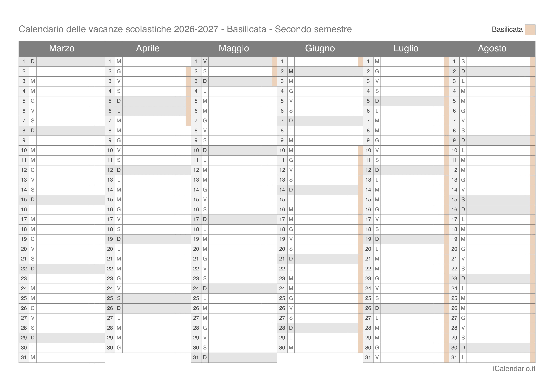Click day 1 M in Luglio
554x392 pixels.
coord(406,62)
